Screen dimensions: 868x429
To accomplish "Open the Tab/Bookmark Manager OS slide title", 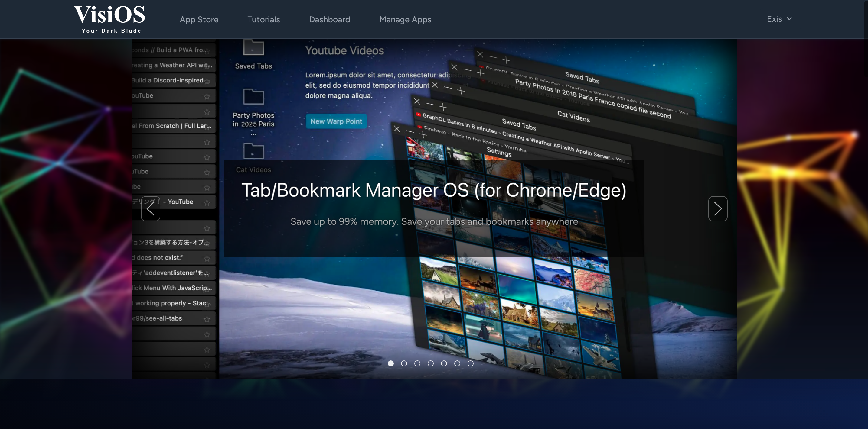I will (434, 190).
